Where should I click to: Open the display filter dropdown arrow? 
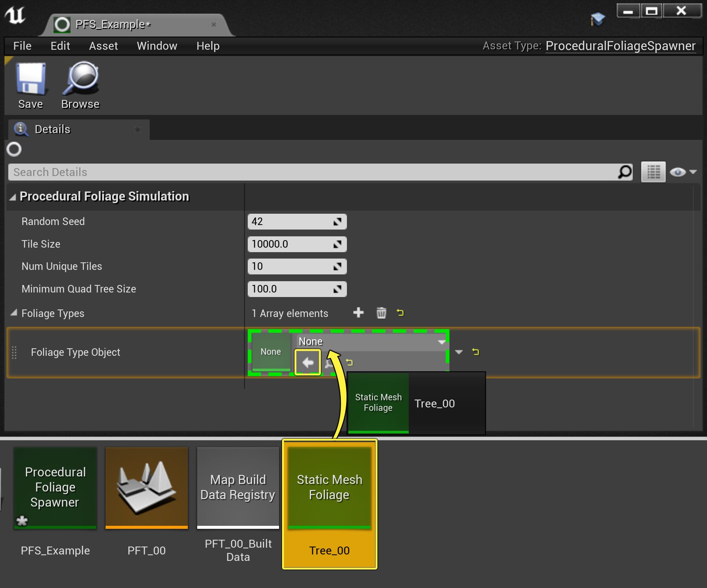tap(694, 172)
